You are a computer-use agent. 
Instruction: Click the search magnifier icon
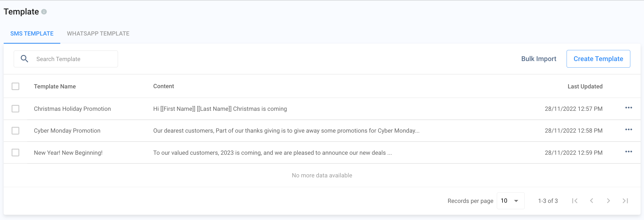[24, 59]
